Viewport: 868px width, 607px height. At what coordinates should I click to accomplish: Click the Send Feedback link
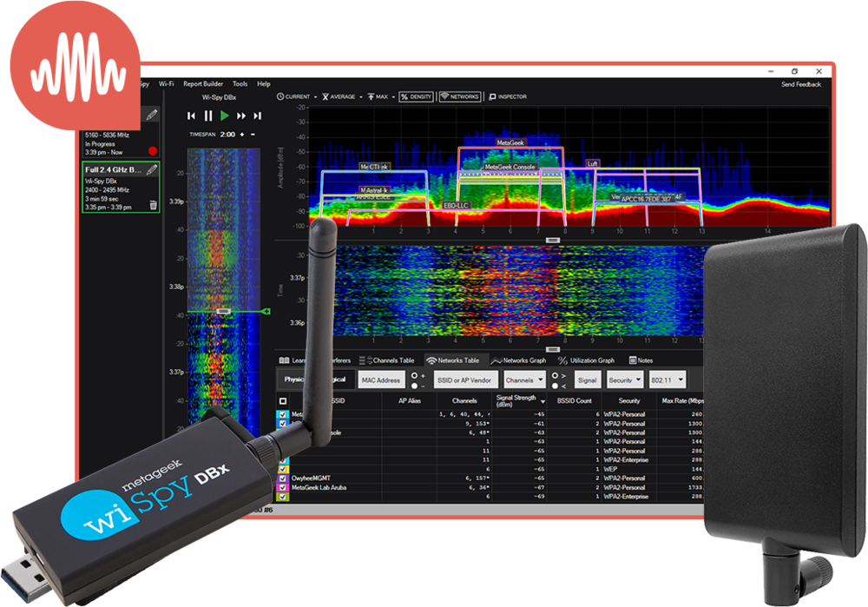(800, 84)
